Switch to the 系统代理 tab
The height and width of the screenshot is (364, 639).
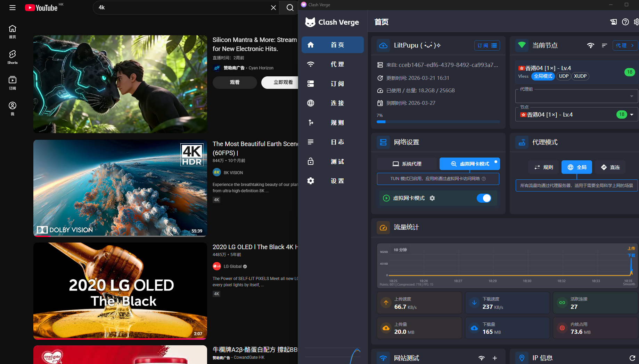pos(407,164)
